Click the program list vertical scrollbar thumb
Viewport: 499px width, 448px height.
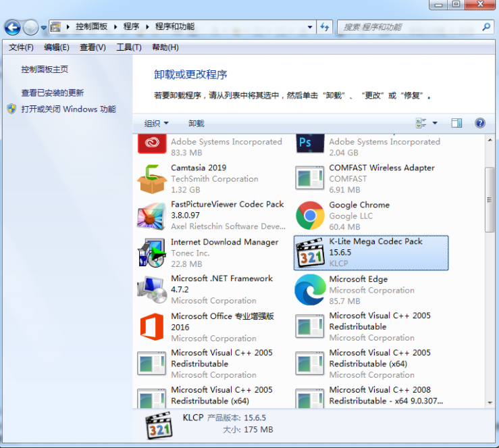click(x=490, y=199)
